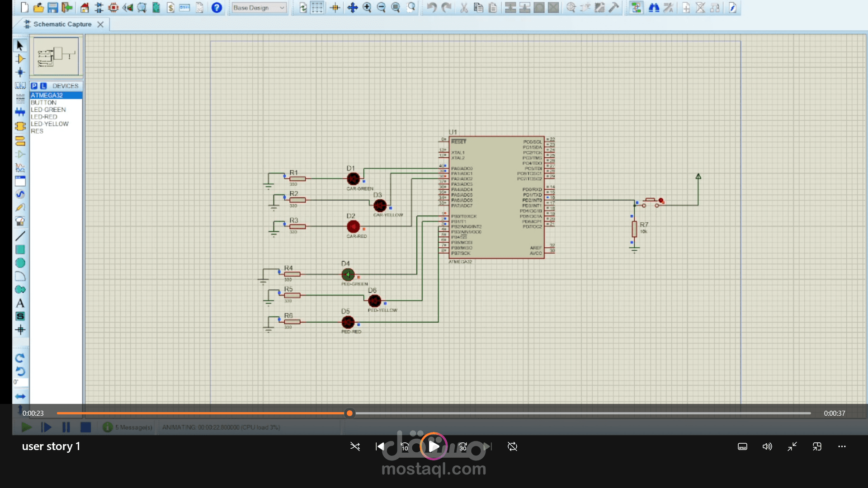The height and width of the screenshot is (488, 868).
Task: Toggle the grid display icon
Action: coord(317,8)
